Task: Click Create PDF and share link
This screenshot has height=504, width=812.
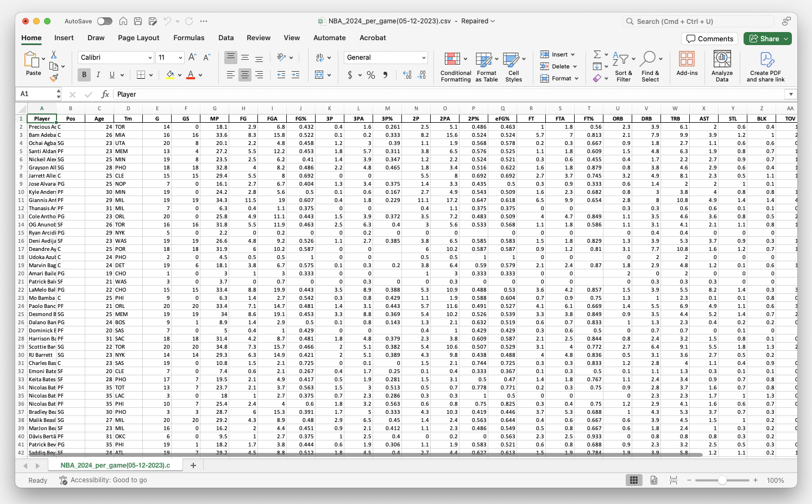Action: point(766,65)
